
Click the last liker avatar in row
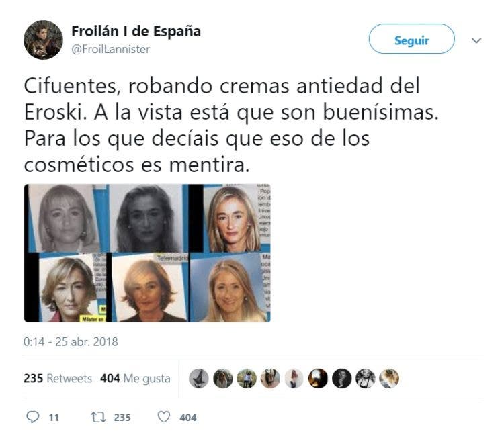pos(389,378)
